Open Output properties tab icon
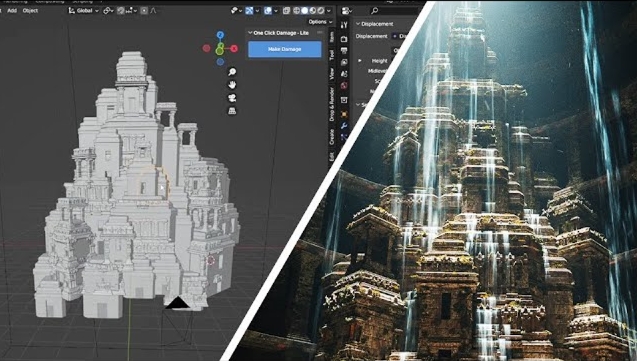Viewport: 637px width, 361px height. point(344,51)
